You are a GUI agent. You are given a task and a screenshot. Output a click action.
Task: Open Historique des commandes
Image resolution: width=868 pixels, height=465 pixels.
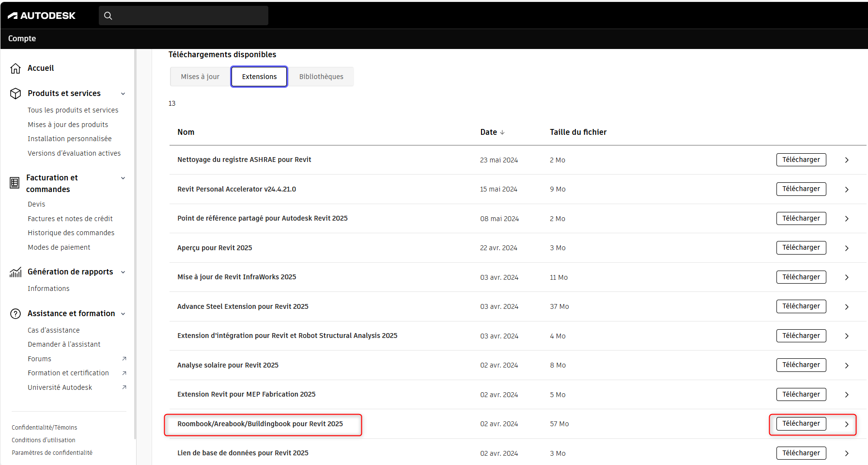pyautogui.click(x=71, y=233)
